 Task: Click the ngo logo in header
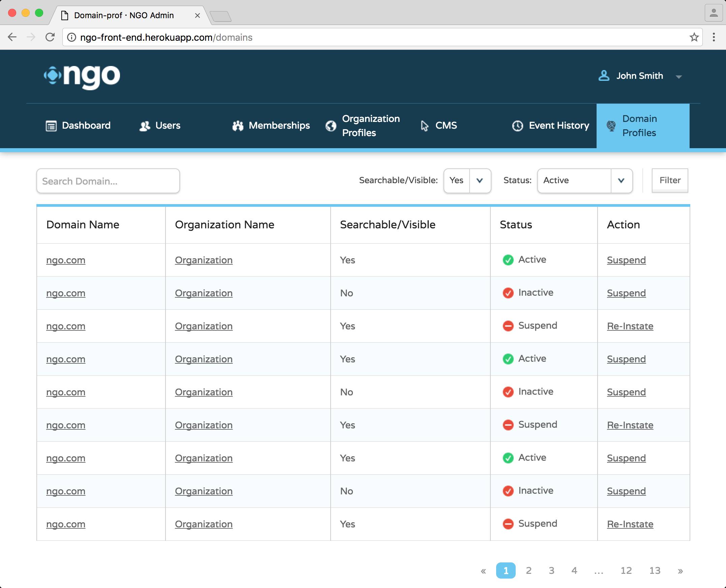(82, 76)
